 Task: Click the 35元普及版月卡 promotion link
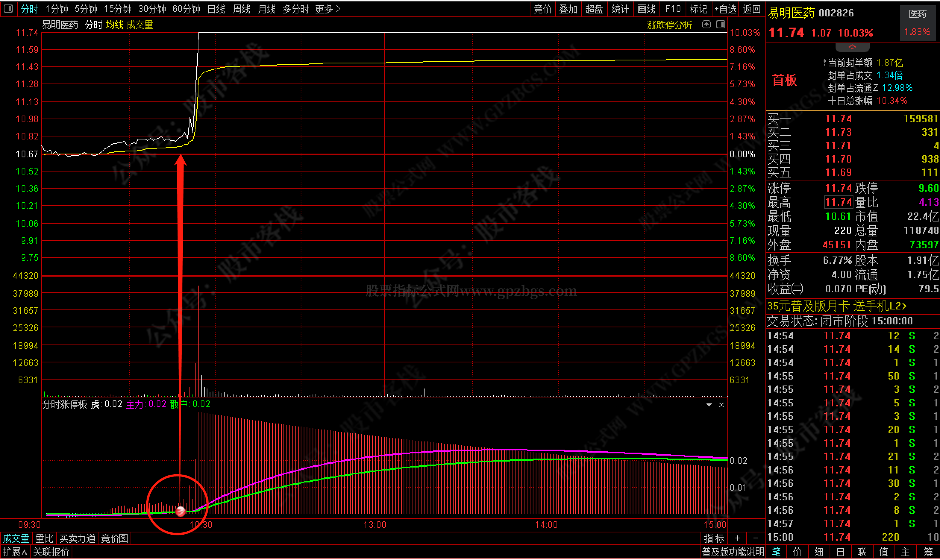(x=837, y=306)
